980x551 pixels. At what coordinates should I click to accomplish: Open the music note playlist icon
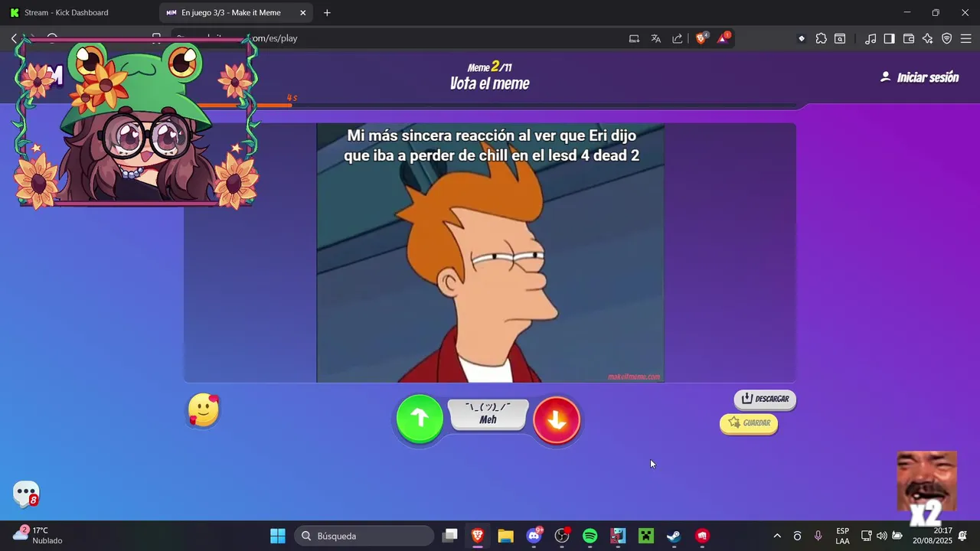coord(871,38)
